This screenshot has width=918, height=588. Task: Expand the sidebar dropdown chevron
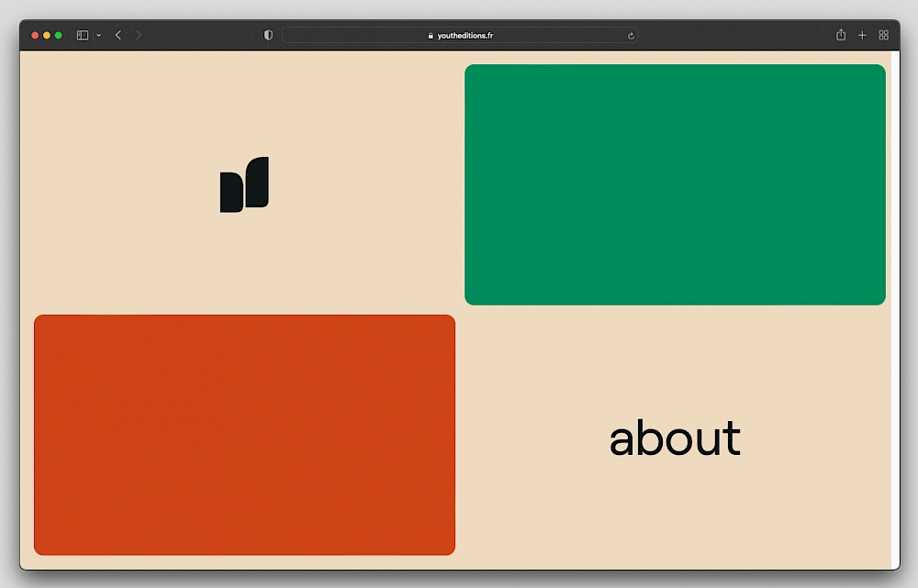[98, 36]
